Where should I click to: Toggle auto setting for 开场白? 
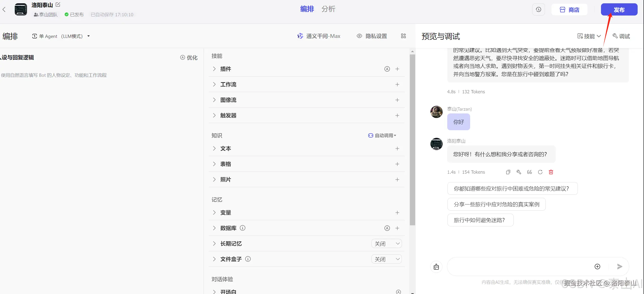pos(398,291)
